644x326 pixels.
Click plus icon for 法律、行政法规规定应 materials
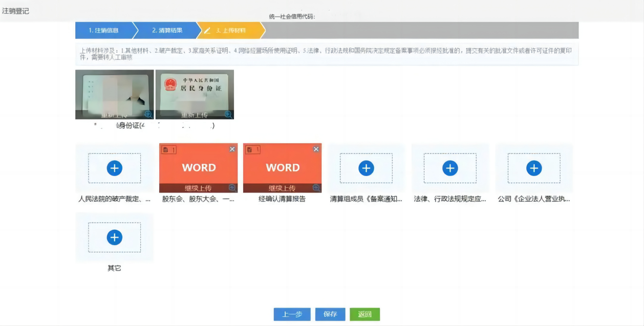pyautogui.click(x=449, y=168)
